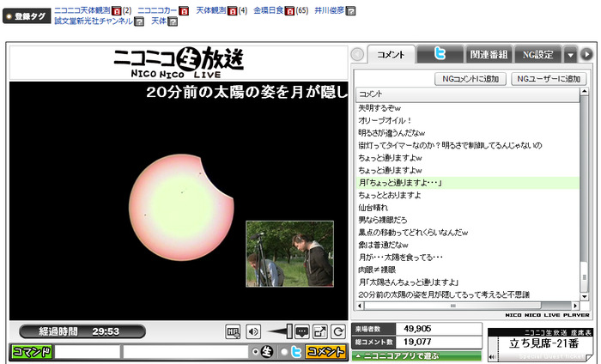Viewport: 601px width, 364px height.
Task: Click the horizontal scrollbar right arrow
Action: 575,306
